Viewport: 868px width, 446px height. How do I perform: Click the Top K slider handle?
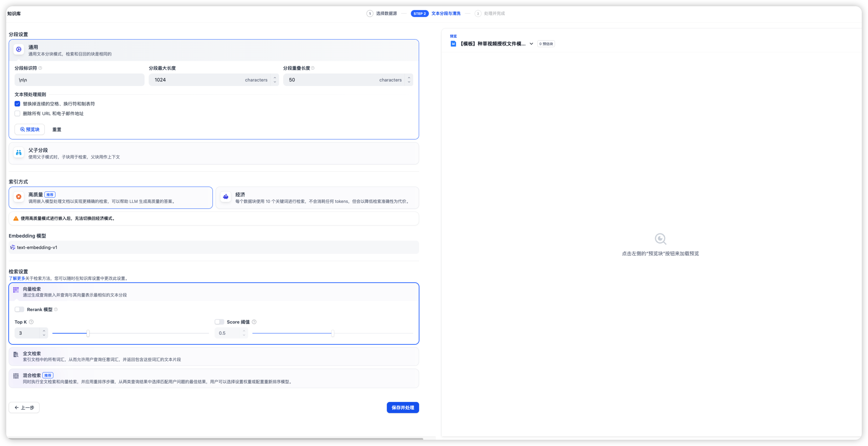[88, 334]
